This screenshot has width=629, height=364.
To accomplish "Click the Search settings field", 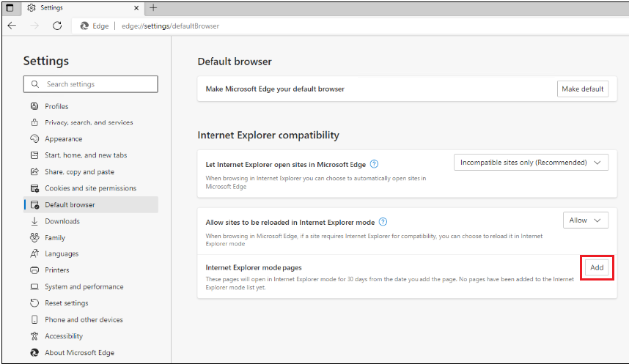I will 91,84.
